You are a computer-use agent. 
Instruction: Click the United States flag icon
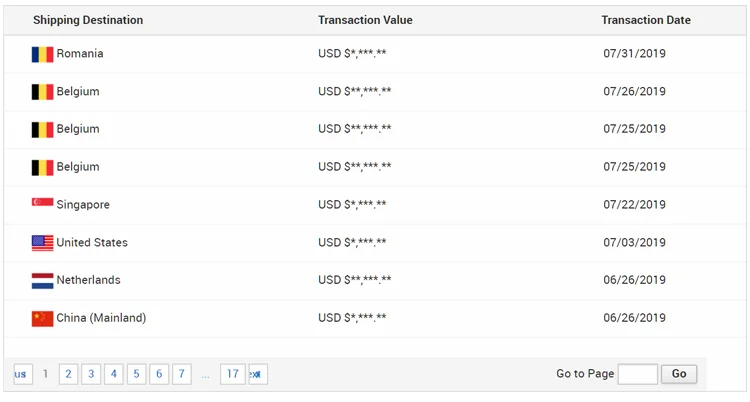(x=42, y=242)
